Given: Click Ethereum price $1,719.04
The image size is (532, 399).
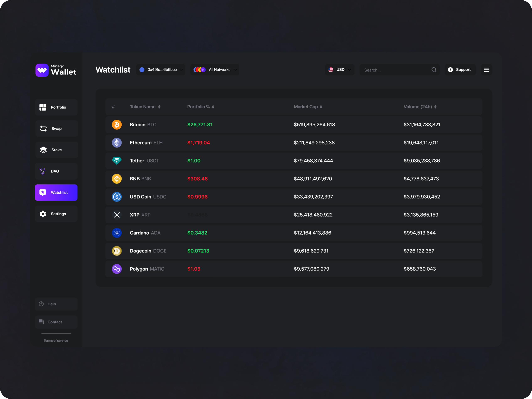Looking at the screenshot, I should [x=198, y=143].
